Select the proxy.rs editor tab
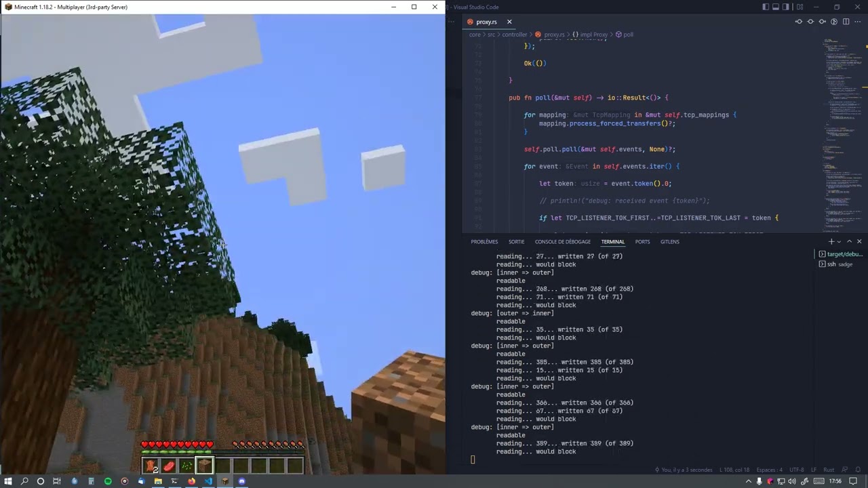Screen dimensions: 868x488 tap(488, 22)
